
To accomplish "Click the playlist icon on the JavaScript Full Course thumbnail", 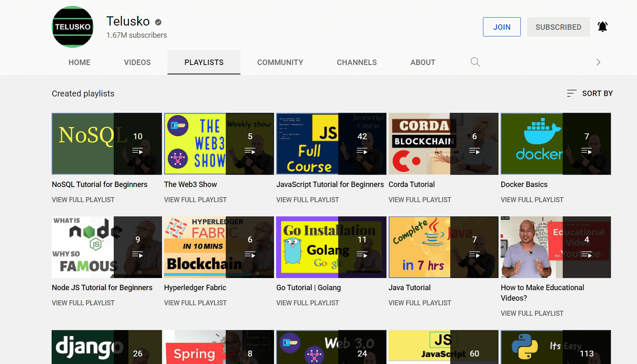I will [x=362, y=151].
